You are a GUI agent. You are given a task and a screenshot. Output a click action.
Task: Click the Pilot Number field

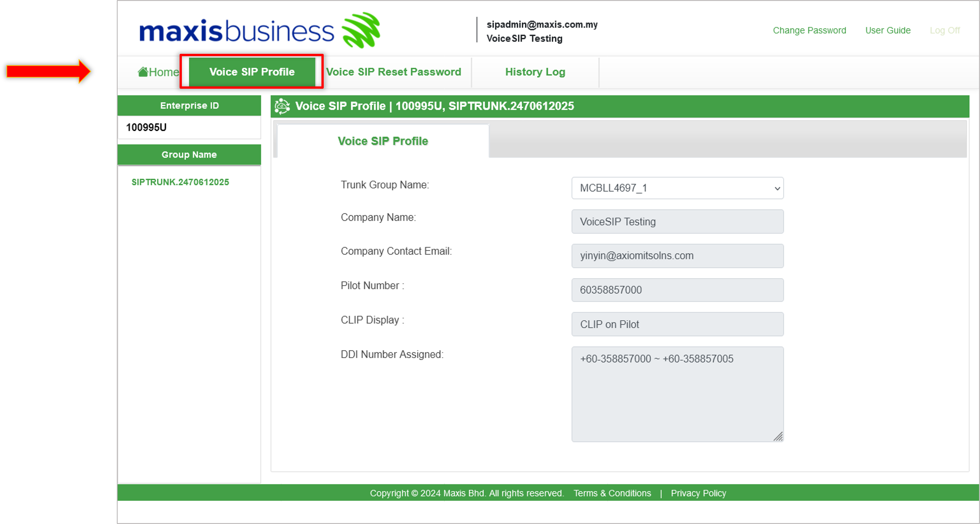pyautogui.click(x=677, y=290)
